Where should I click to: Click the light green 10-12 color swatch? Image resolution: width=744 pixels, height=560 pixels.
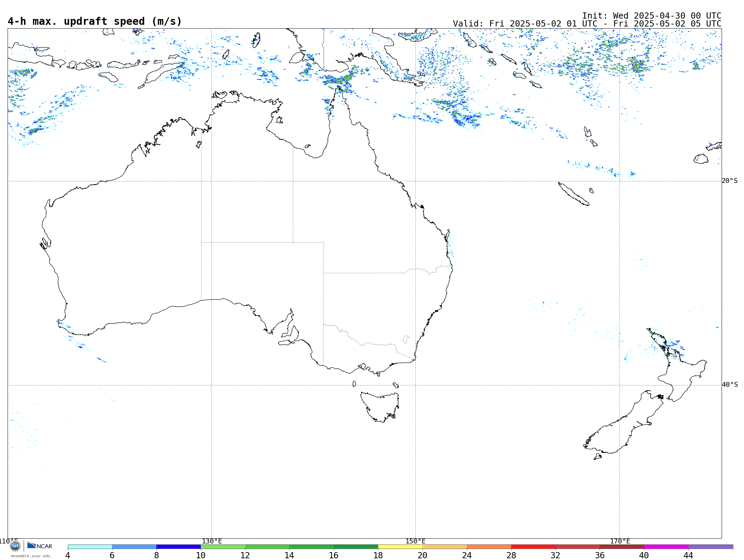223,547
